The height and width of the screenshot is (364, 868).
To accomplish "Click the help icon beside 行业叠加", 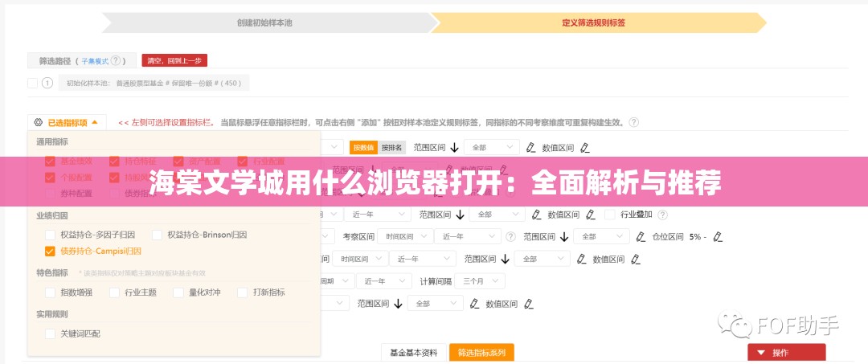I will pyautogui.click(x=662, y=214).
